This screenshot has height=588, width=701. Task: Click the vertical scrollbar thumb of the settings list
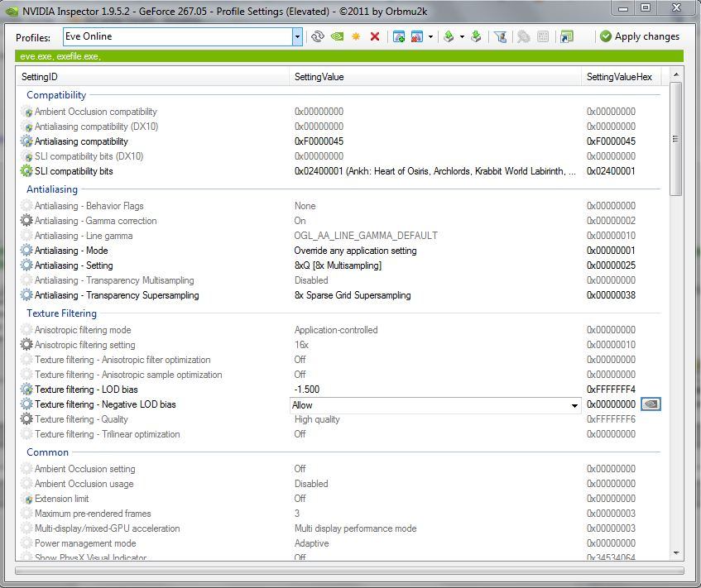coord(676,138)
